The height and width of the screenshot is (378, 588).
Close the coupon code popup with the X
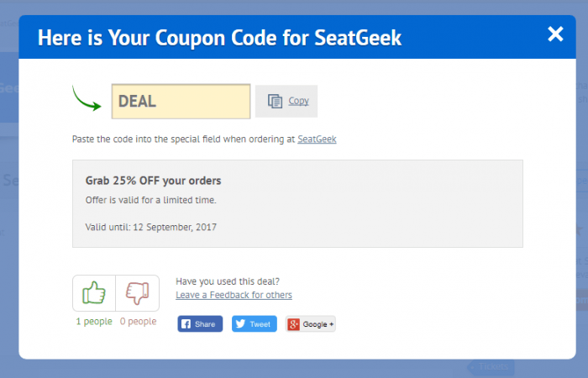pos(555,34)
